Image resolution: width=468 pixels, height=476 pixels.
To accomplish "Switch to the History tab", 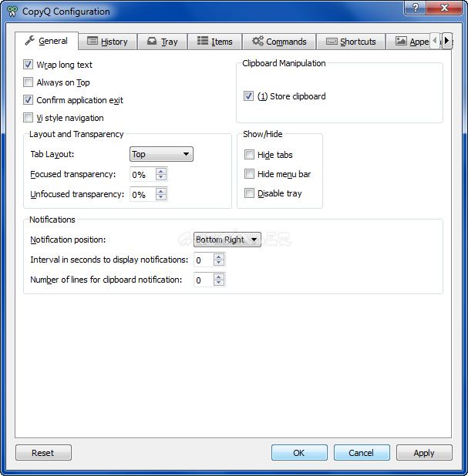I will [108, 42].
